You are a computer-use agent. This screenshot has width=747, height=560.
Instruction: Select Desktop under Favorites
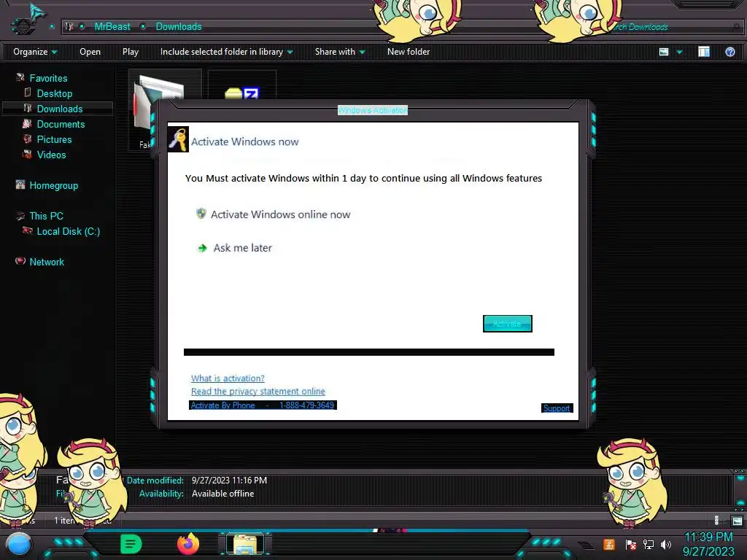[54, 93]
